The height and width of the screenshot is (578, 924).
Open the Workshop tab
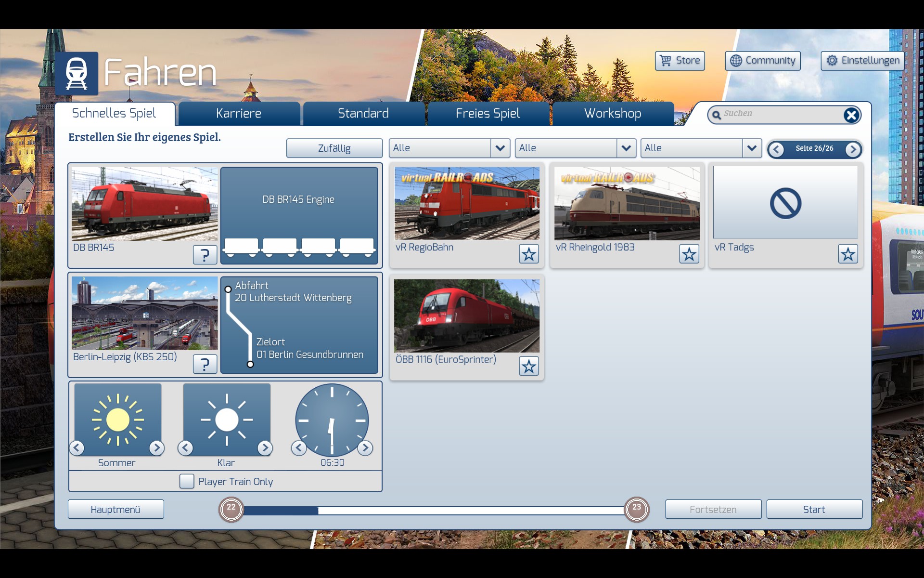612,114
